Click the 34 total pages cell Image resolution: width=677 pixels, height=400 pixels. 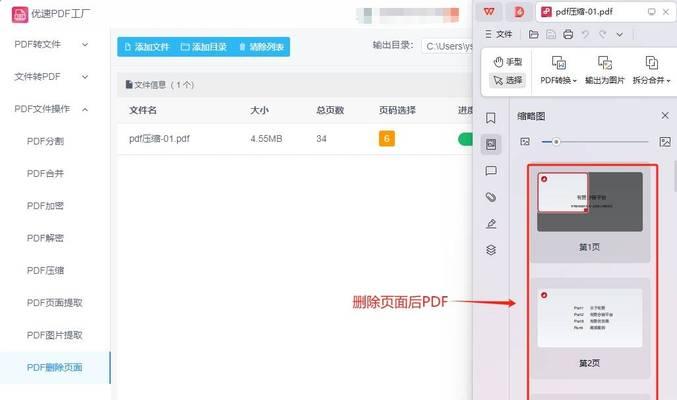tap(321, 139)
